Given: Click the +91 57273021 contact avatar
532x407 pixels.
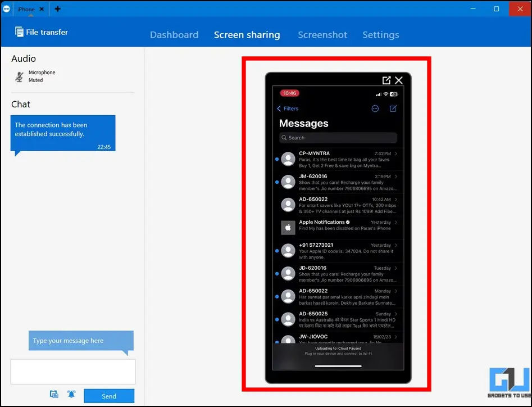Looking at the screenshot, I should click(288, 251).
